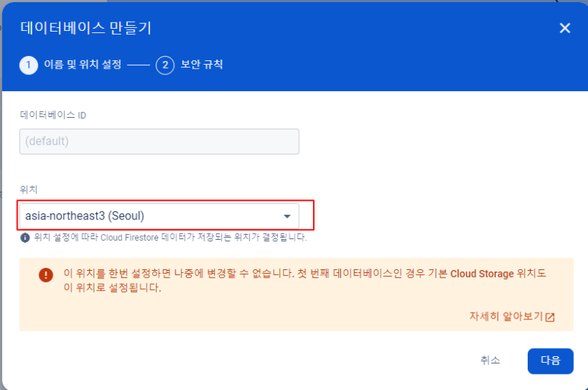Click the step 1 circle indicator
Viewport: 588px width, 390px height.
pos(29,65)
